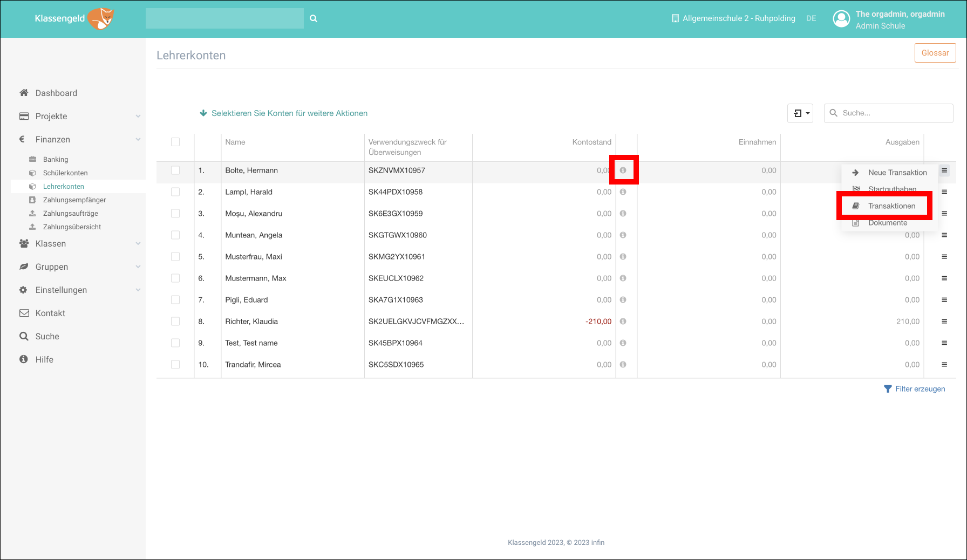
Task: Tick checkbox for Muntean, Angela
Action: point(175,235)
